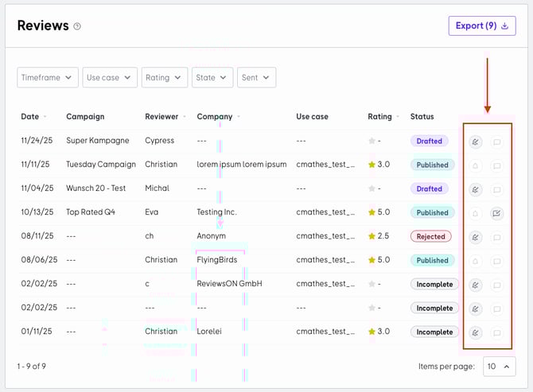Image resolution: width=533 pixels, height=392 pixels.
Task: Click the edit icon for the Wunsch 20 - Test review
Action: coord(476,190)
